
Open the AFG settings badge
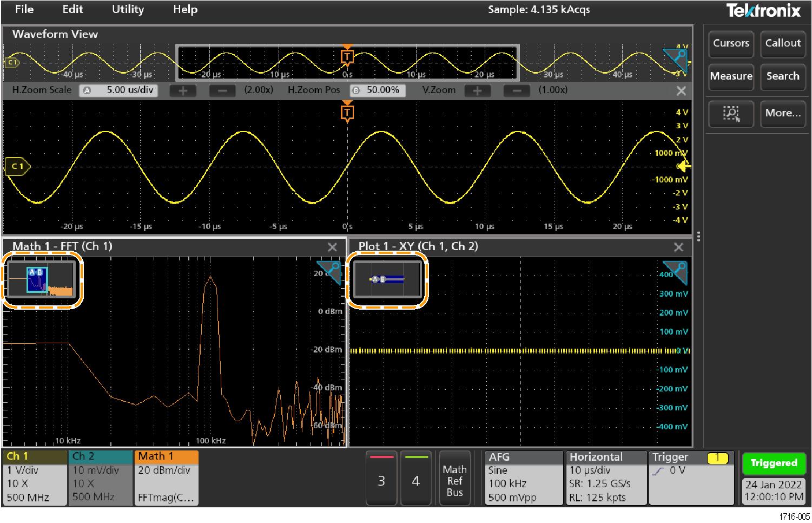tap(523, 478)
